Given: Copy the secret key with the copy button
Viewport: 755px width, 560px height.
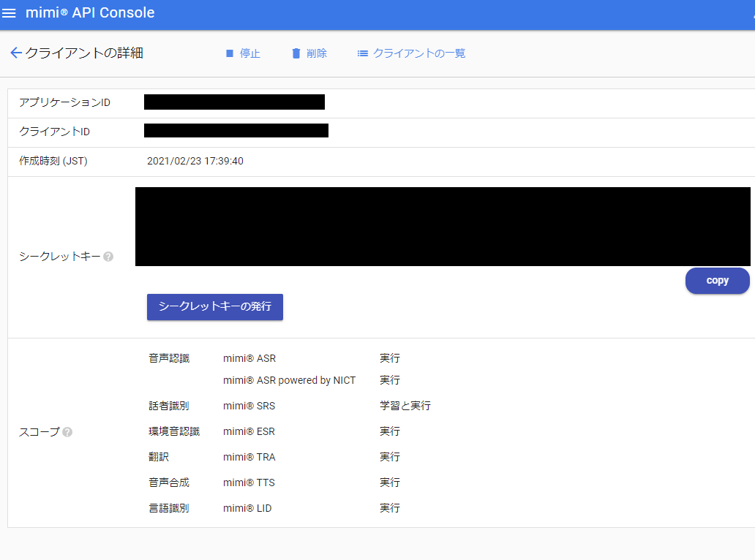Looking at the screenshot, I should 717,280.
